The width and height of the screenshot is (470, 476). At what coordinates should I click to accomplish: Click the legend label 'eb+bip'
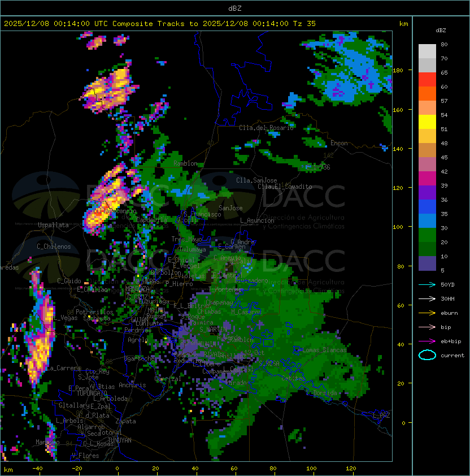pos(451,341)
